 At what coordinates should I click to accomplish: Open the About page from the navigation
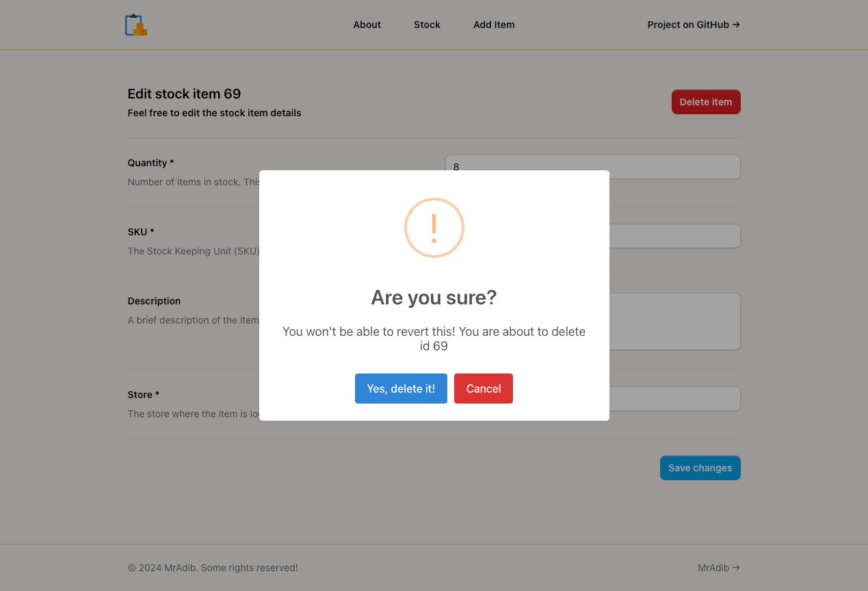[367, 25]
